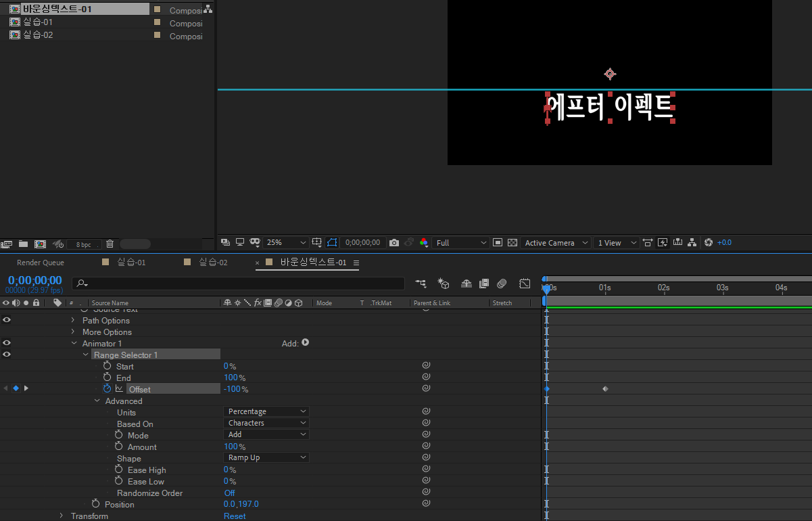
Task: Toggle stopwatch for End property
Action: coord(107,378)
